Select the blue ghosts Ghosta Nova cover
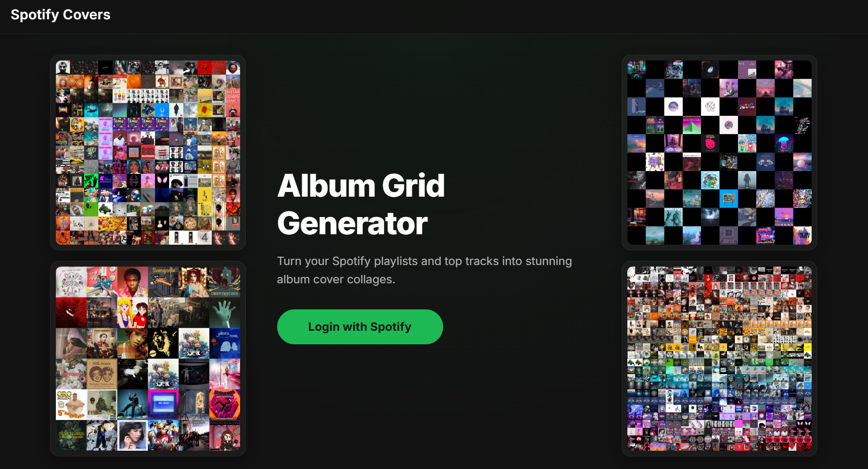Image resolution: width=868 pixels, height=469 pixels. click(224, 343)
